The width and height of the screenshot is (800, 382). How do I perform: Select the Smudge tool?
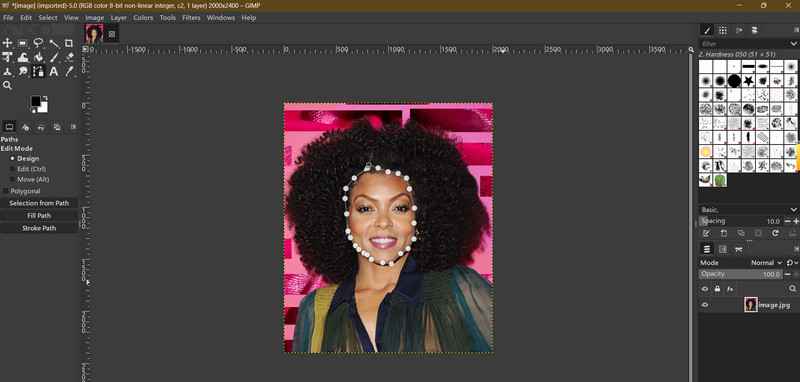(23, 71)
